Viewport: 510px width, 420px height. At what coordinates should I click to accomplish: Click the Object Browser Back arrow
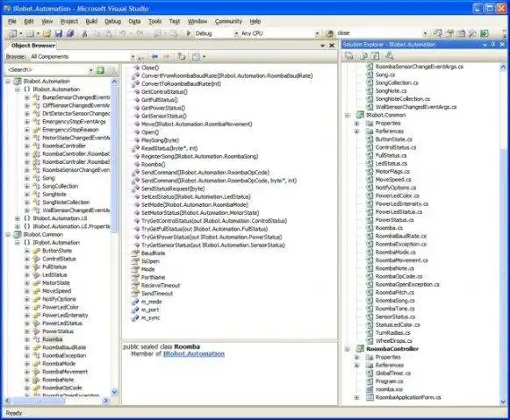coord(154,57)
